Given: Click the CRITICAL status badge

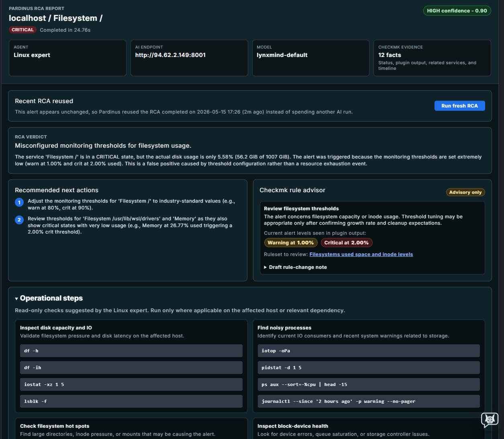Looking at the screenshot, I should coord(22,30).
